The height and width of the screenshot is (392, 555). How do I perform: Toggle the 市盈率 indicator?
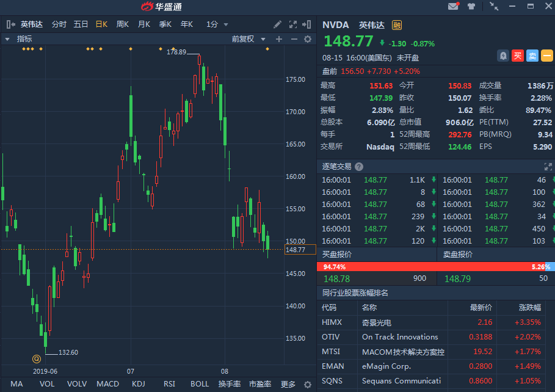(x=260, y=384)
